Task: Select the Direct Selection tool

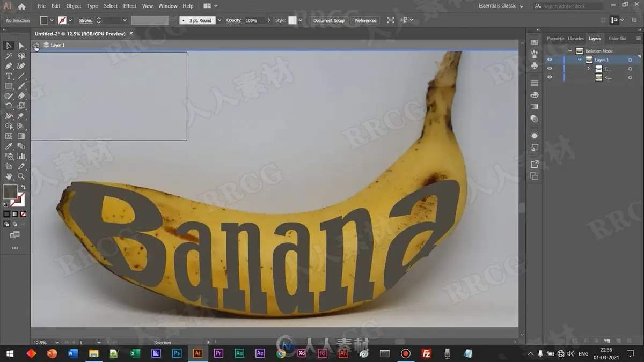Action: click(21, 46)
